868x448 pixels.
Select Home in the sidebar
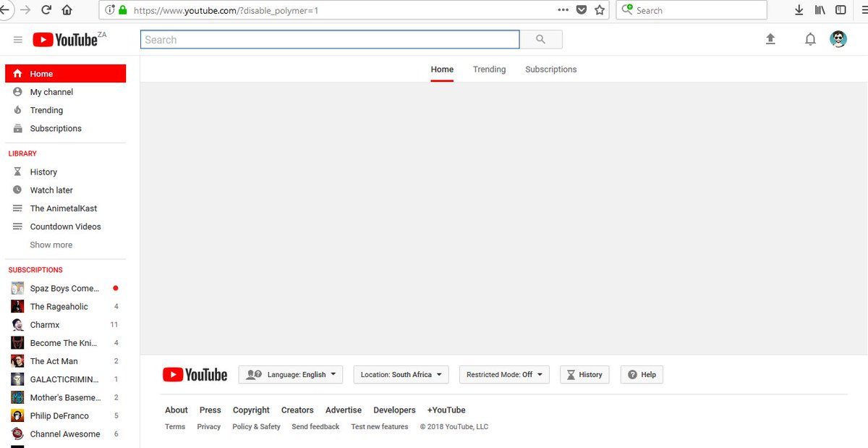[x=66, y=73]
